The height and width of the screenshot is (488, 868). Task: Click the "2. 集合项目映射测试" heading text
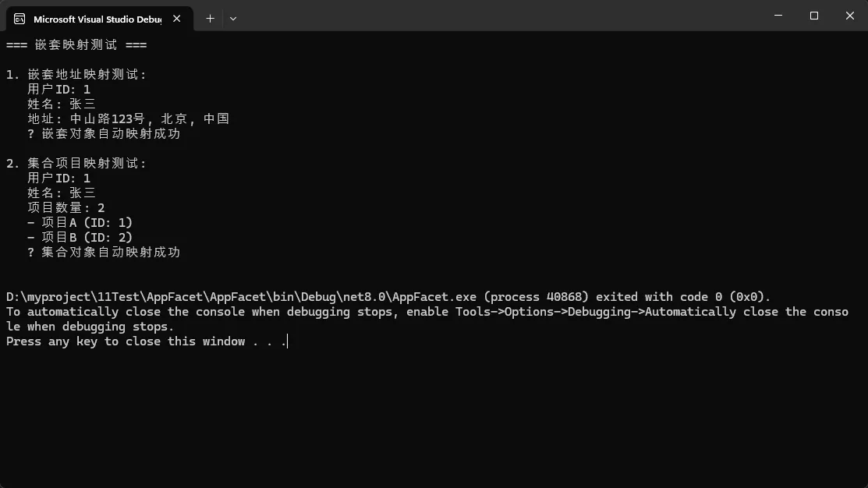pos(76,164)
